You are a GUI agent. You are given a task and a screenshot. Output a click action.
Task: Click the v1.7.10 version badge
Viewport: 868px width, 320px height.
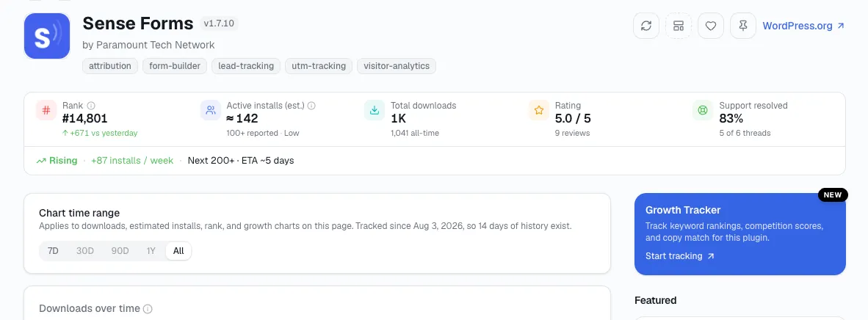220,23
